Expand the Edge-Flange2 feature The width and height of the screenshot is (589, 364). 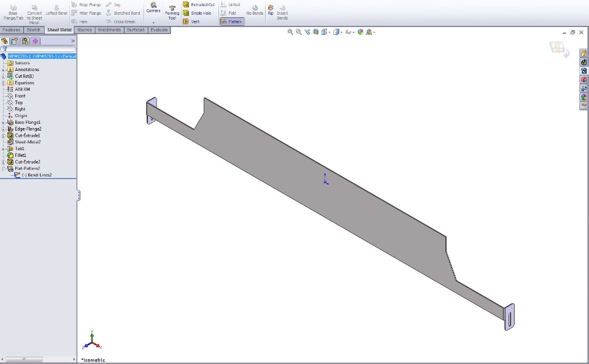pyautogui.click(x=4, y=129)
